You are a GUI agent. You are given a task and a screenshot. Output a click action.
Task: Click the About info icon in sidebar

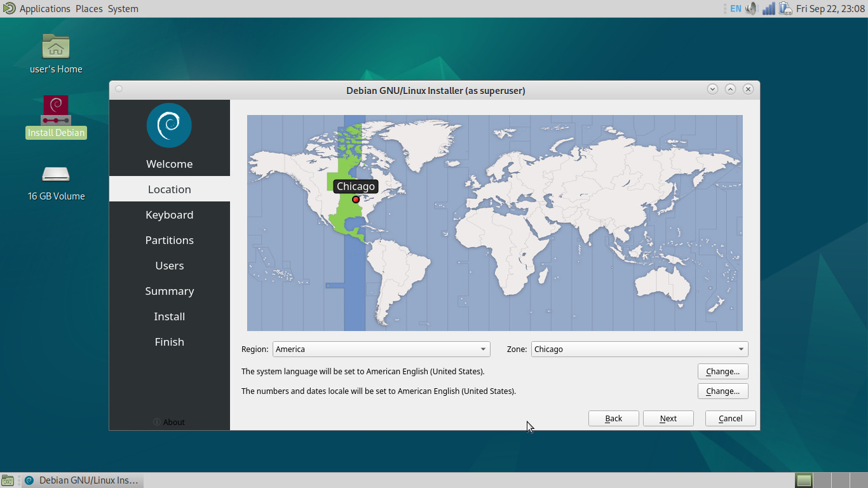click(x=156, y=422)
